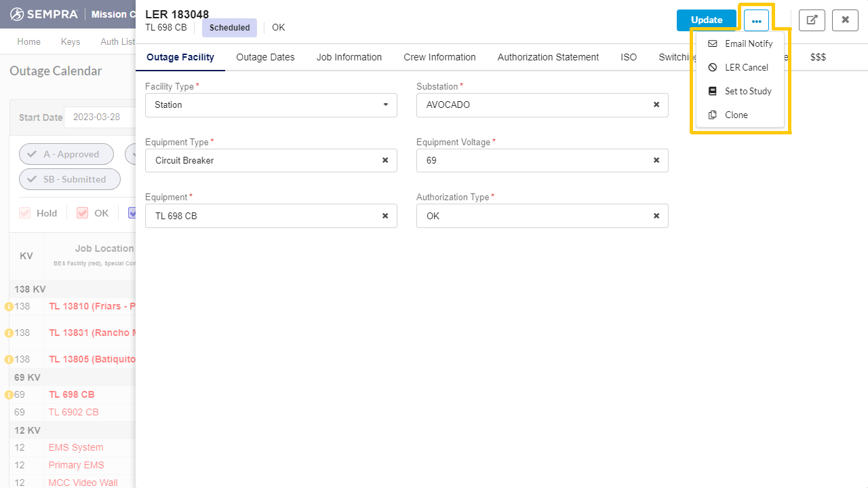Click the warning icon beside TL 13810
The width and height of the screenshot is (868, 488).
9,307
